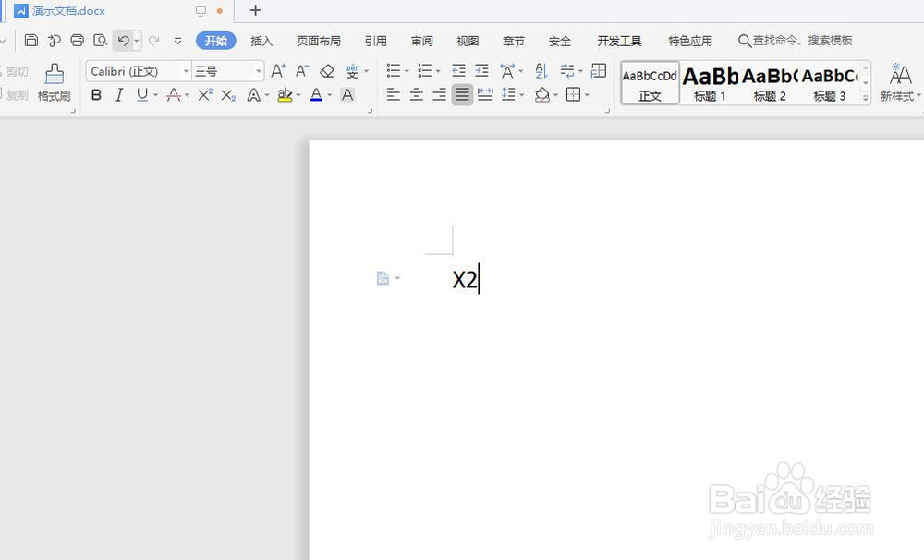Image resolution: width=924 pixels, height=560 pixels.
Task: Toggle Bold formatting
Action: (x=97, y=95)
